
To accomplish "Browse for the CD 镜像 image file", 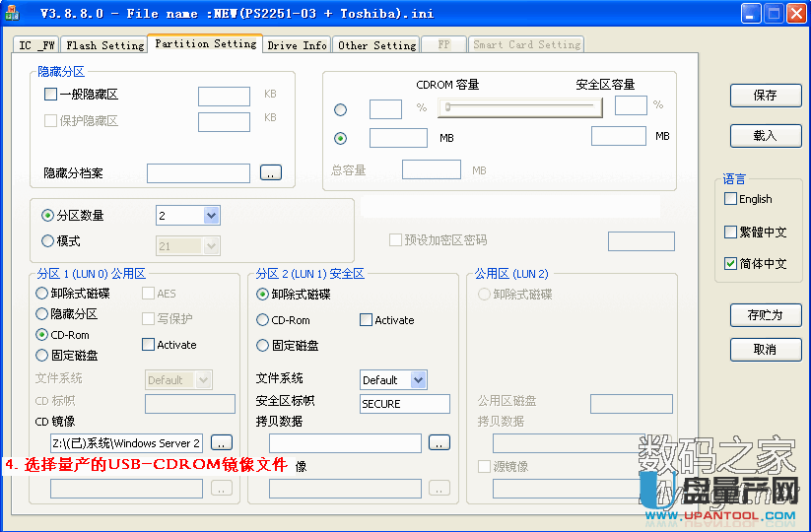I will (x=222, y=443).
